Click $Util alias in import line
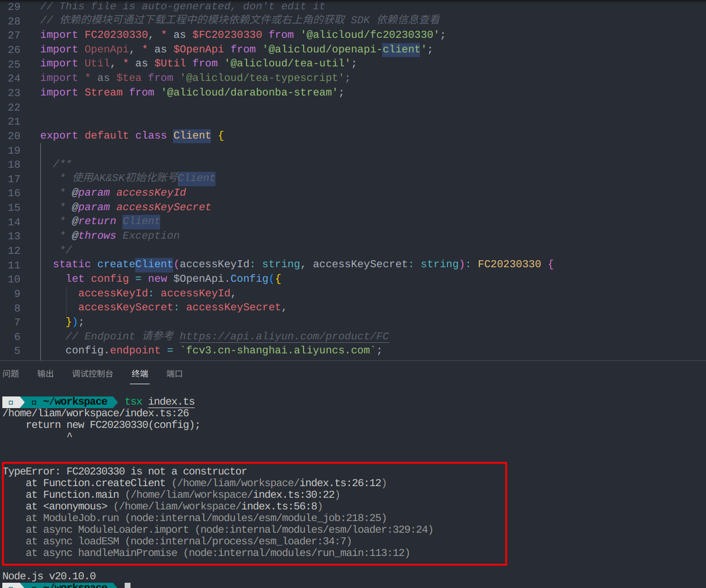The height and width of the screenshot is (588, 706). pos(170,63)
